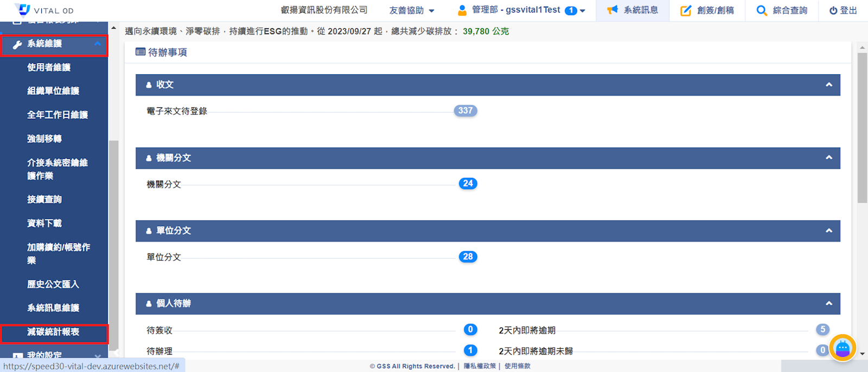Click the 登出 logout button
This screenshot has width=868, height=372.
(843, 10)
